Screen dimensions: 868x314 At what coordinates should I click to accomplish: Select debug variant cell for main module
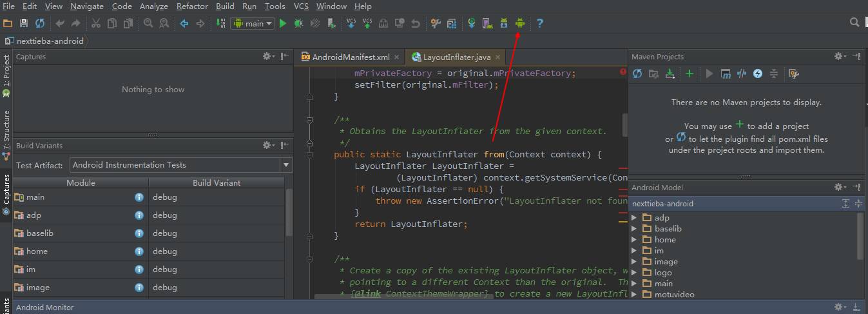pos(216,197)
